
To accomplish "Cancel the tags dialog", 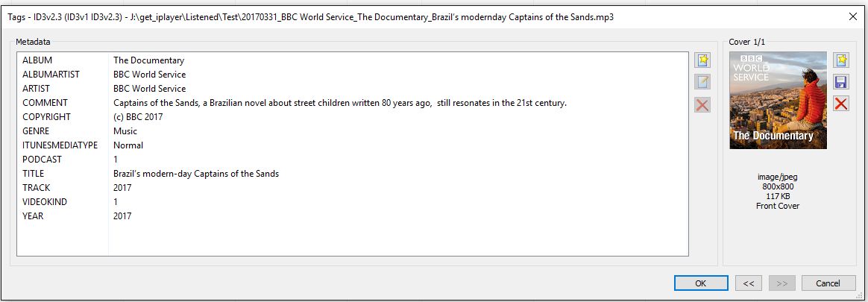I will [828, 283].
